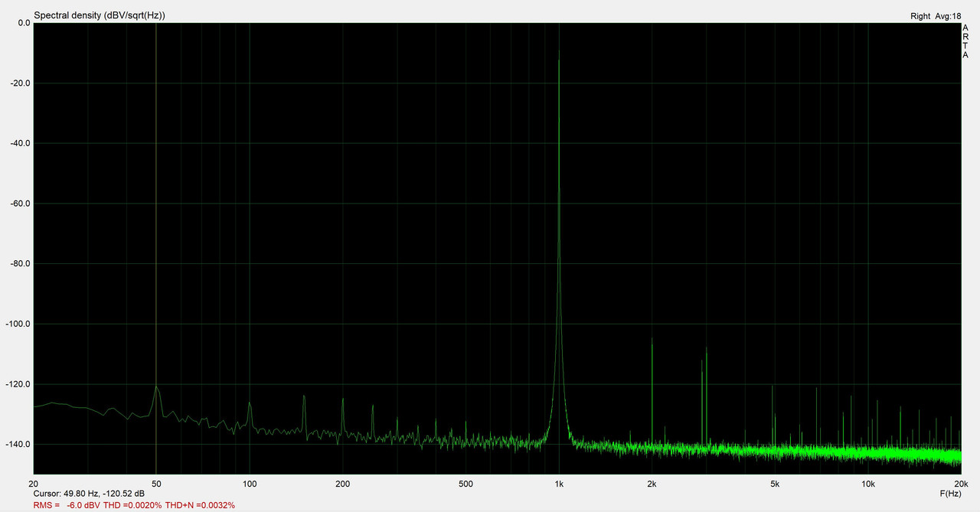This screenshot has width=980, height=512.
Task: Click the 'Spectral density (dBV/sqrt(Hz))' title
Action: [100, 15]
